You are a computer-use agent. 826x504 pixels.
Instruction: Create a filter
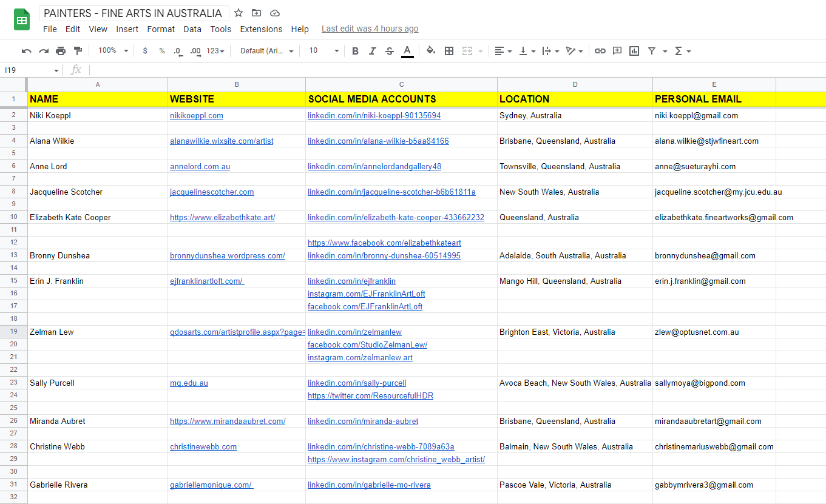click(x=651, y=51)
